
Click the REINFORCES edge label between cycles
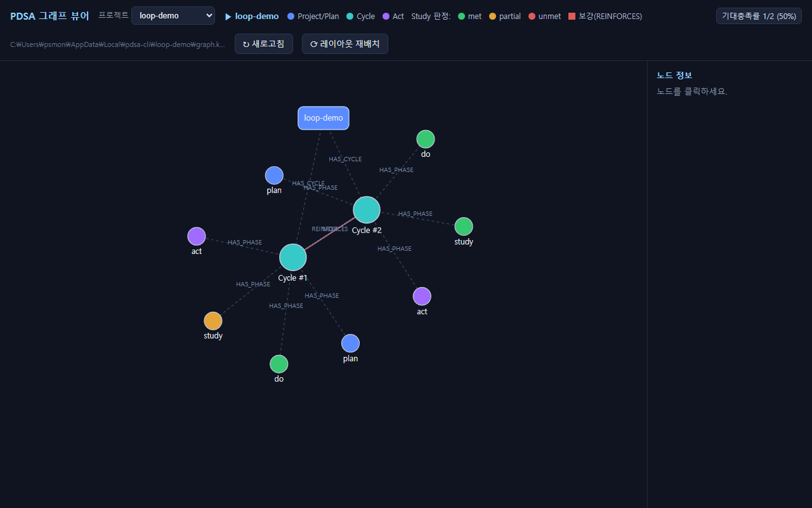coord(329,229)
